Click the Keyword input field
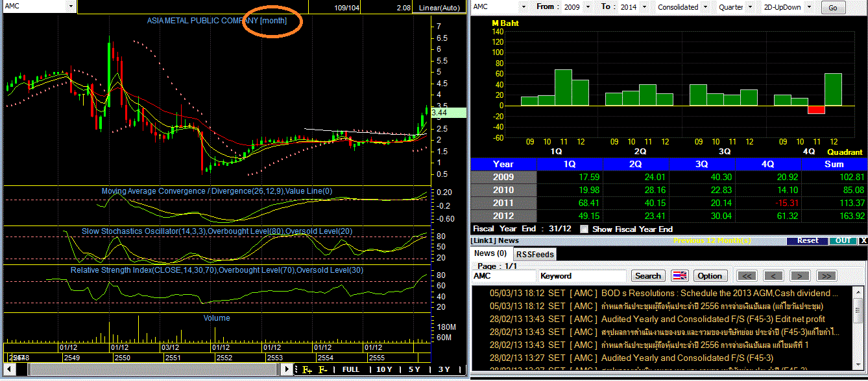 (x=583, y=276)
